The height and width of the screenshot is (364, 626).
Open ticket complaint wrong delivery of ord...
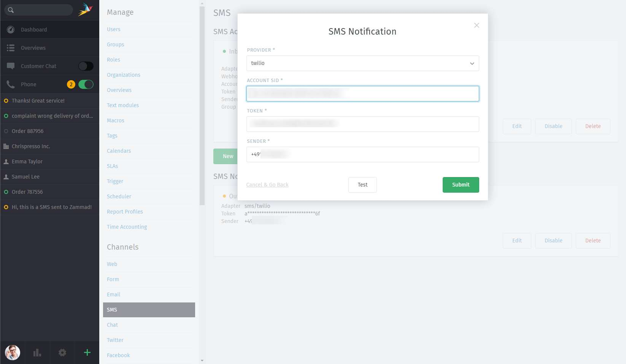pos(50,116)
